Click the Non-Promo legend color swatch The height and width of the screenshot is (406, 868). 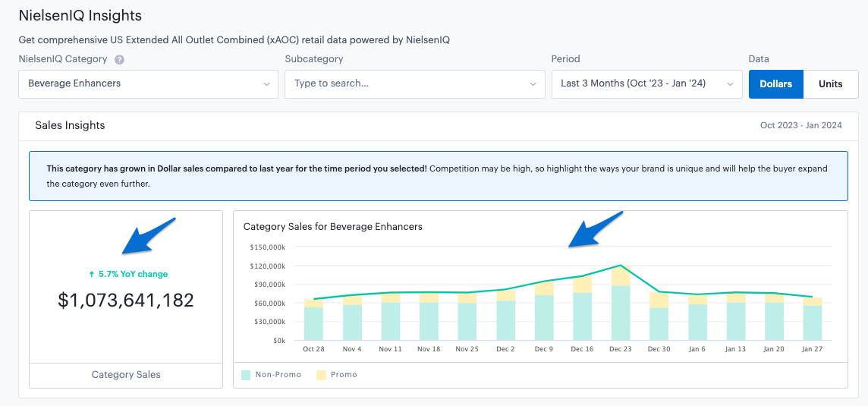247,375
